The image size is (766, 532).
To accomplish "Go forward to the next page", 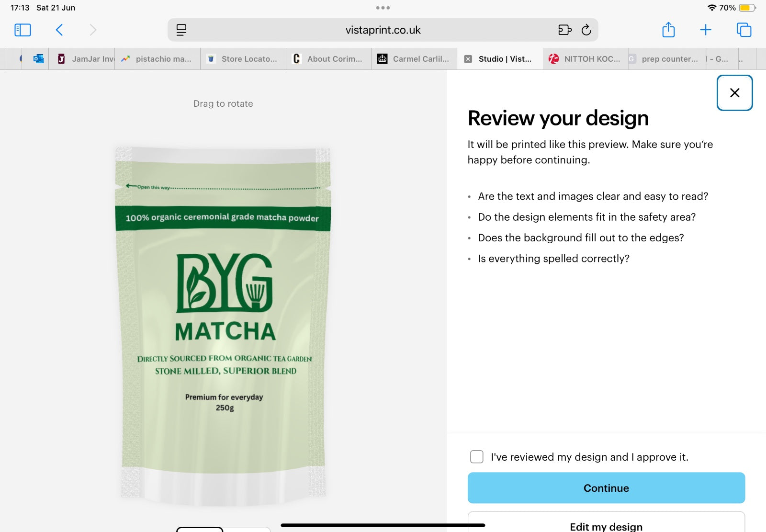I will [93, 30].
